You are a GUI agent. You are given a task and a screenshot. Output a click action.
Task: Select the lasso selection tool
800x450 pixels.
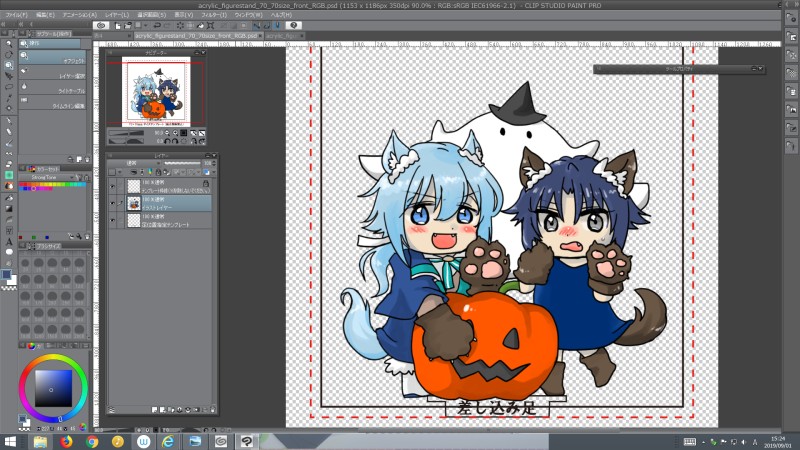point(9,87)
